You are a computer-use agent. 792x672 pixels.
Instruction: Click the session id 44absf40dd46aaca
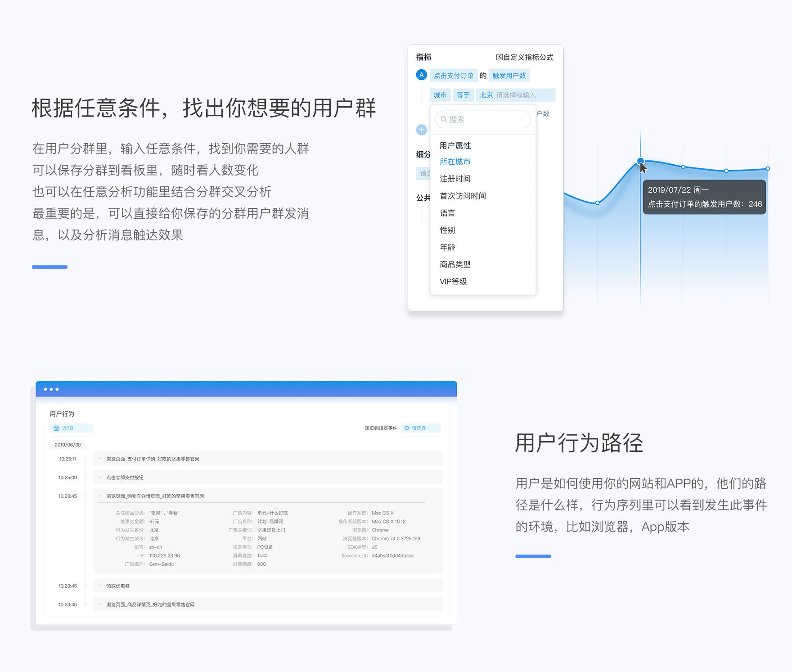(392, 555)
